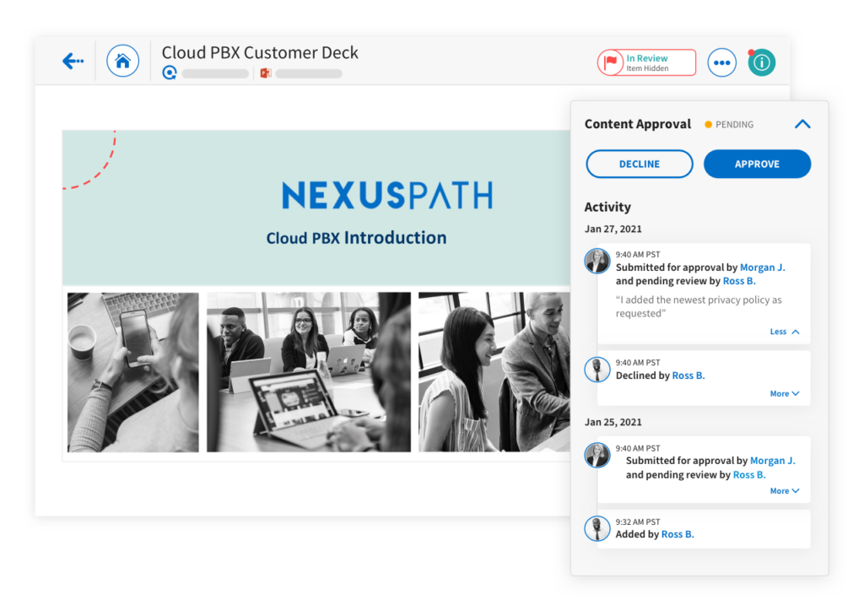Screen dimensions: 864x616
Task: Open Morgan J. link in Jan 25 entry
Action: pyautogui.click(x=773, y=461)
